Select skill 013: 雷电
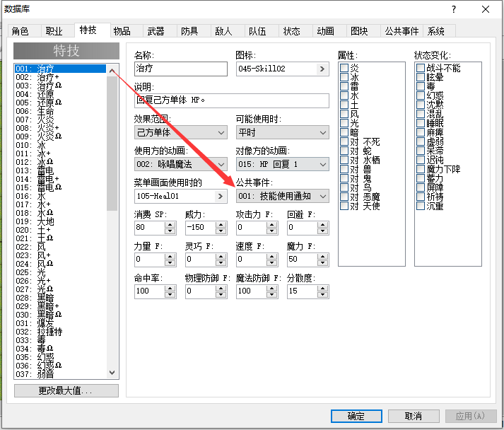The height and width of the screenshot is (430, 504). [x=60, y=170]
